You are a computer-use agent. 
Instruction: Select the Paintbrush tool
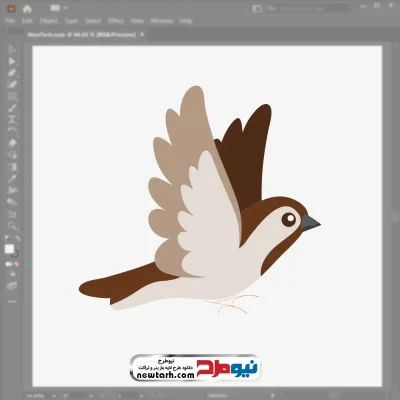pos(12,108)
